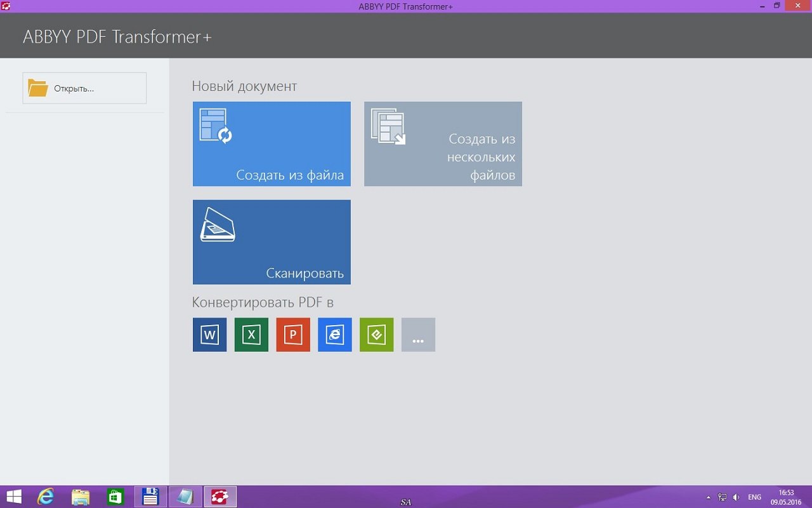
Task: Convert PDF to HTML web page
Action: tap(335, 335)
